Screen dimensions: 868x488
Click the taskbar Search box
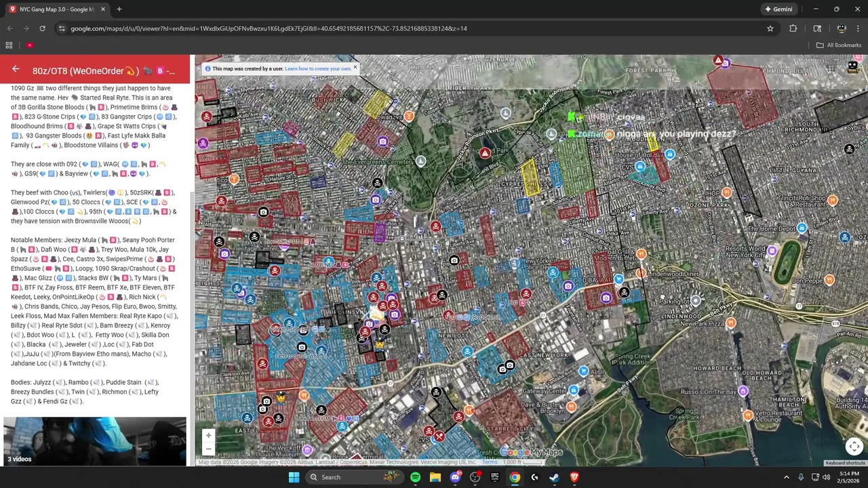pyautogui.click(x=355, y=477)
